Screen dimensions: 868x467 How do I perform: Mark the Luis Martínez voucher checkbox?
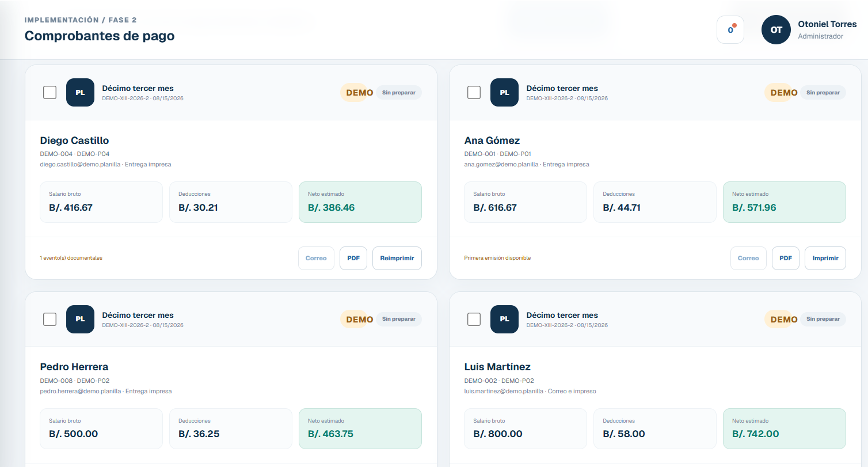pos(474,319)
